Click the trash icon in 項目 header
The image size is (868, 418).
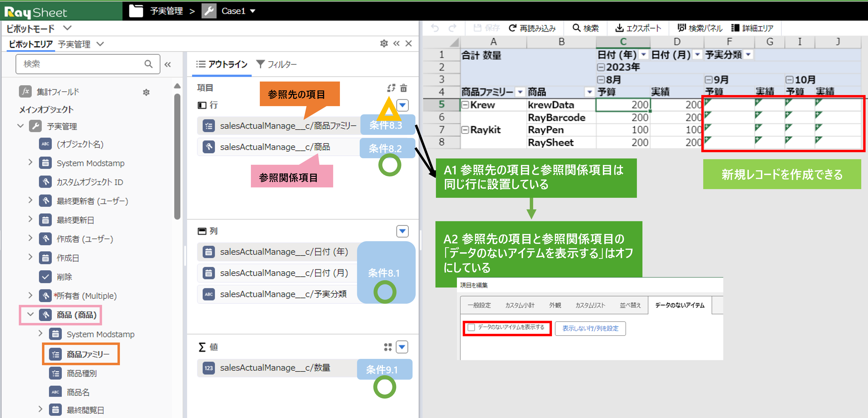click(x=403, y=88)
